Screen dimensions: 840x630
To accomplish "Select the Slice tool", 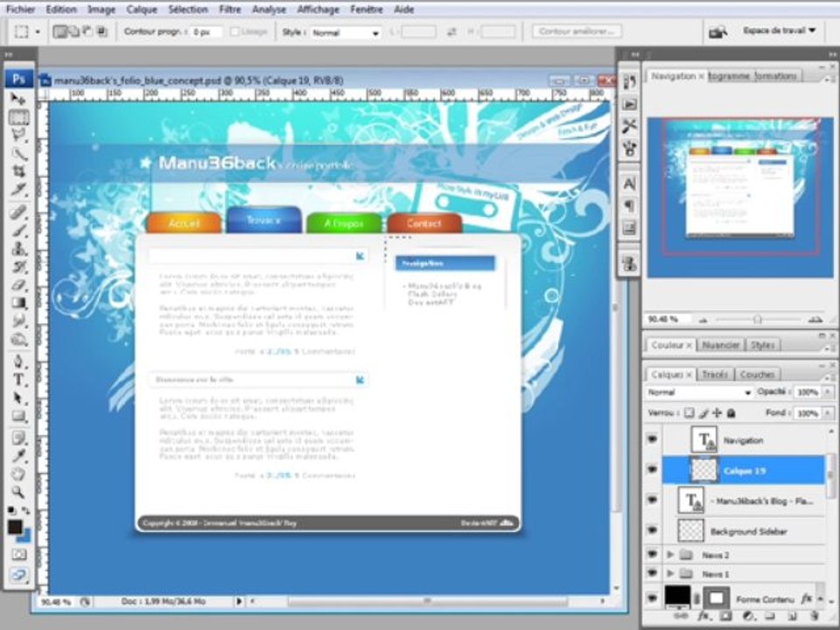I will [x=18, y=189].
